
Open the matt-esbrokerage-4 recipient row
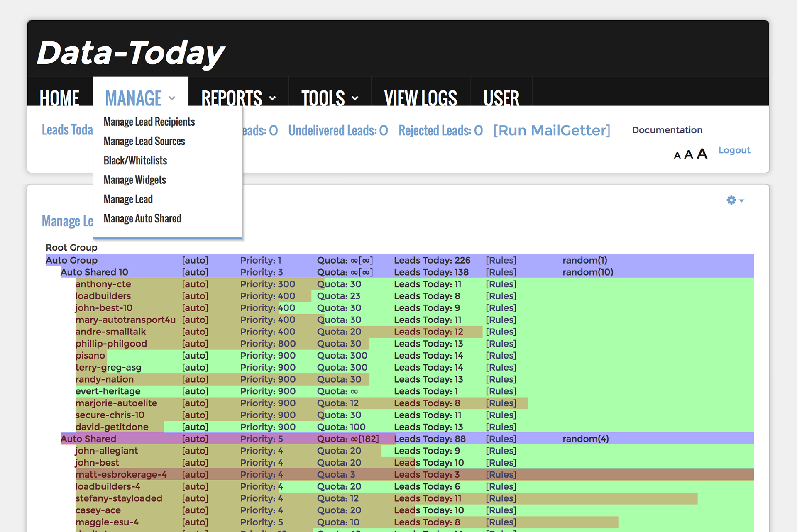121,474
